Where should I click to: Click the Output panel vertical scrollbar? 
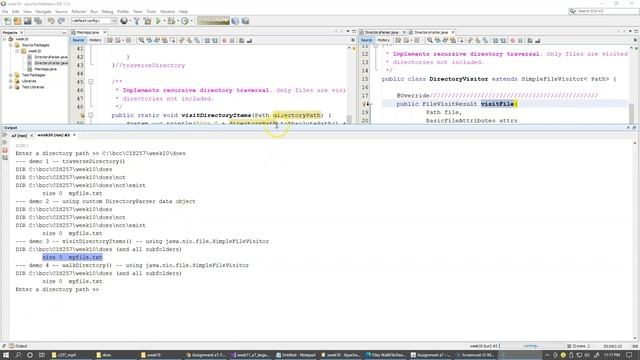click(x=635, y=240)
